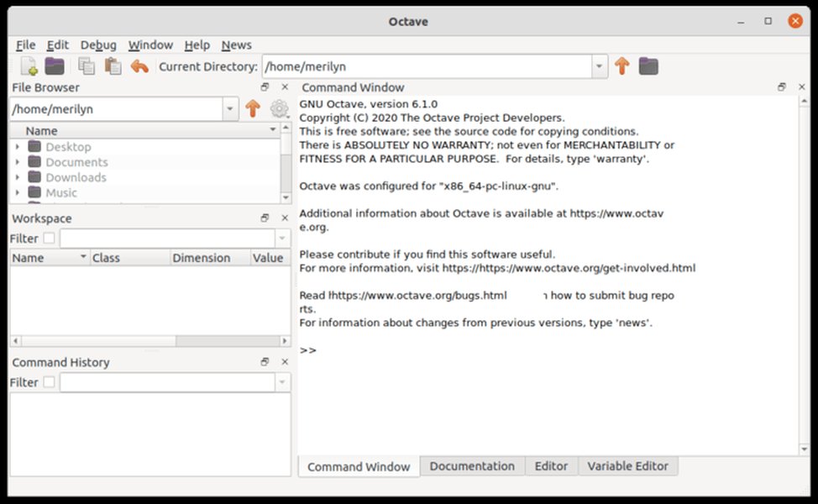Click the Copy clipboard toolbar icon
818x504 pixels.
click(x=85, y=66)
